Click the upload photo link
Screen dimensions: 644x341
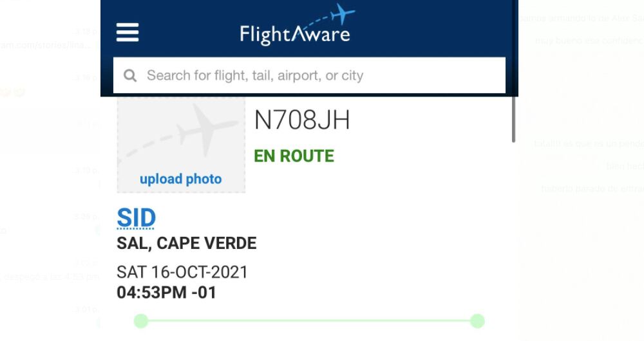pos(180,180)
